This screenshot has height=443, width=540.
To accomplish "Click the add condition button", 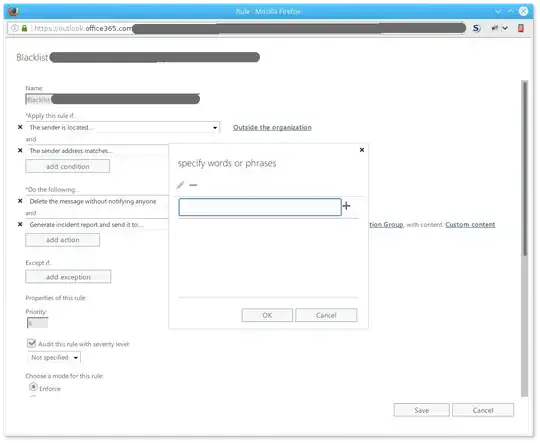I will 68,166.
